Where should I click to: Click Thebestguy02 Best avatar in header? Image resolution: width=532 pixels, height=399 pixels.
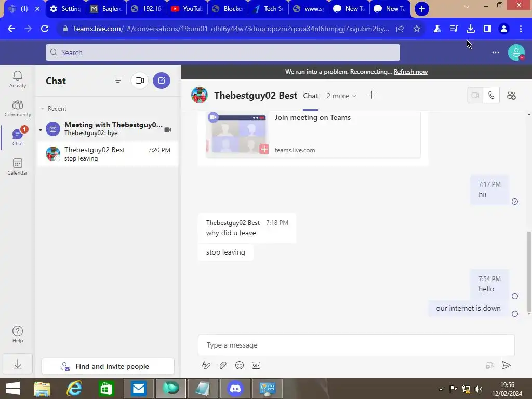coord(199,95)
